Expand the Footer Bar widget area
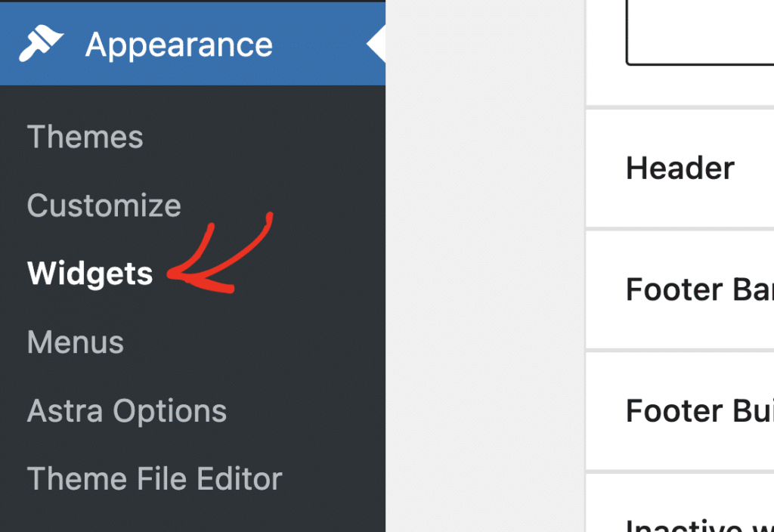The width and height of the screenshot is (774, 532). click(695, 289)
